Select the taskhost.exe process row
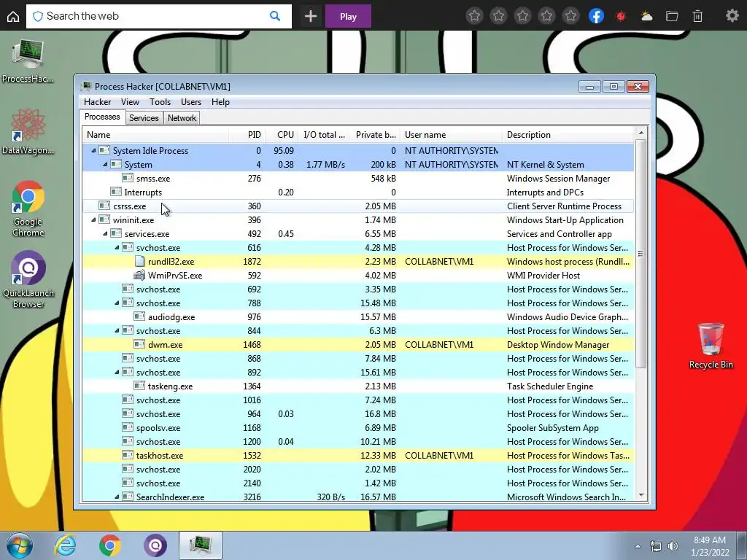 tap(358, 456)
